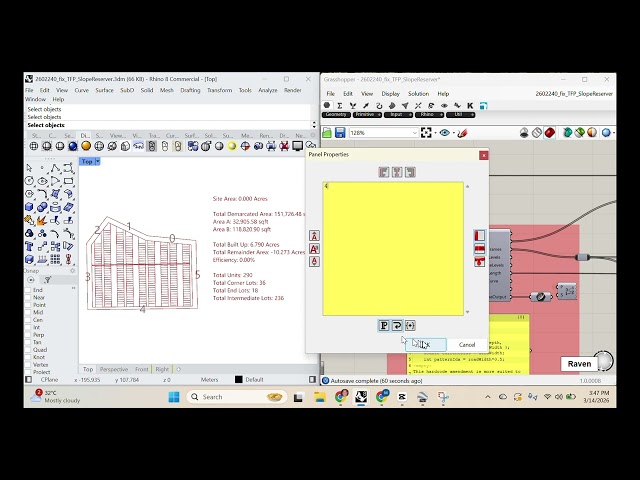640x480 pixels.
Task: Select the Polyline tool in Rhino sidebar
Action: pyautogui.click(x=55, y=168)
